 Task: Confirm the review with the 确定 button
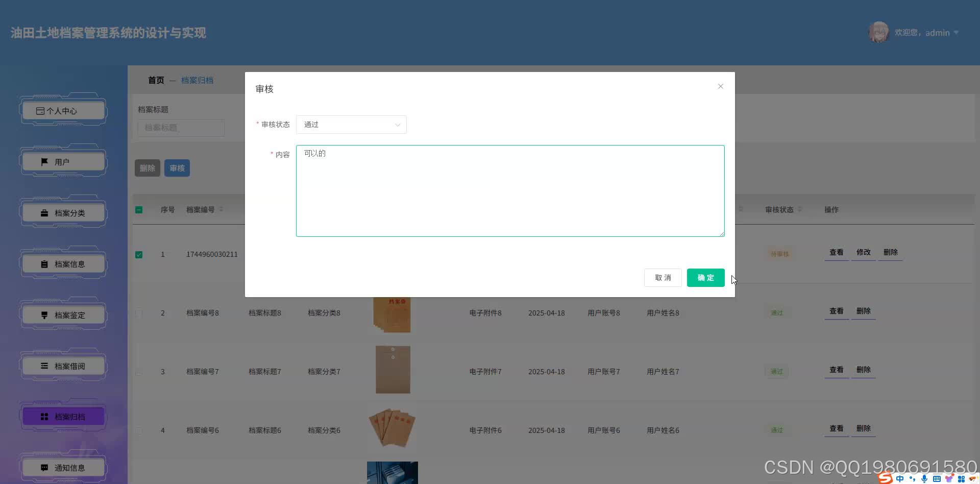[705, 277]
